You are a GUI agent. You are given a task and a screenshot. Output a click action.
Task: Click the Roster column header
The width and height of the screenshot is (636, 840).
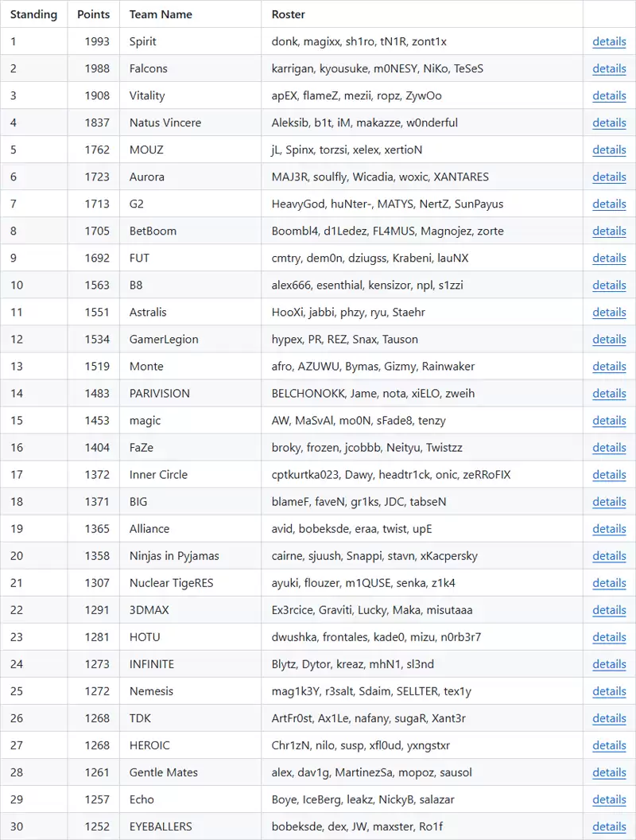pyautogui.click(x=288, y=14)
